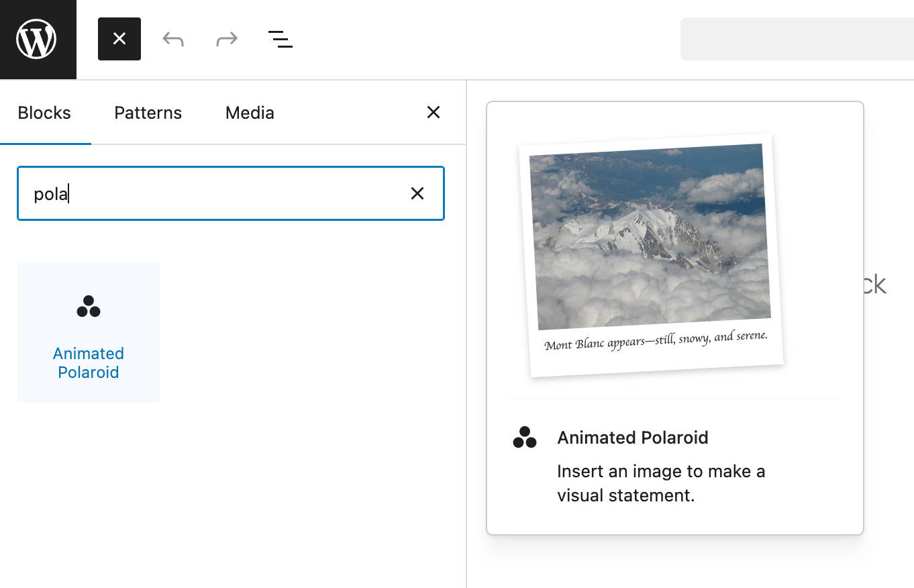Click the block icon in preview card
Image resolution: width=914 pixels, height=588 pixels.
pyautogui.click(x=525, y=438)
